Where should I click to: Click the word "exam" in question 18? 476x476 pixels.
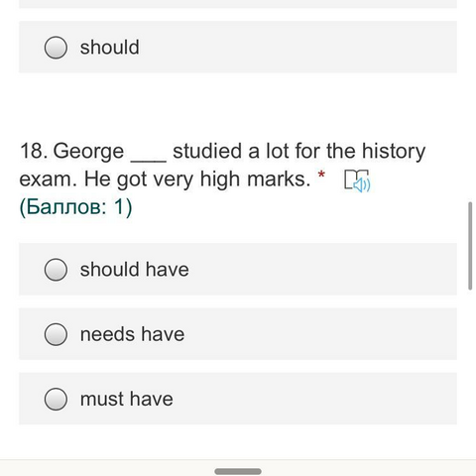48,179
